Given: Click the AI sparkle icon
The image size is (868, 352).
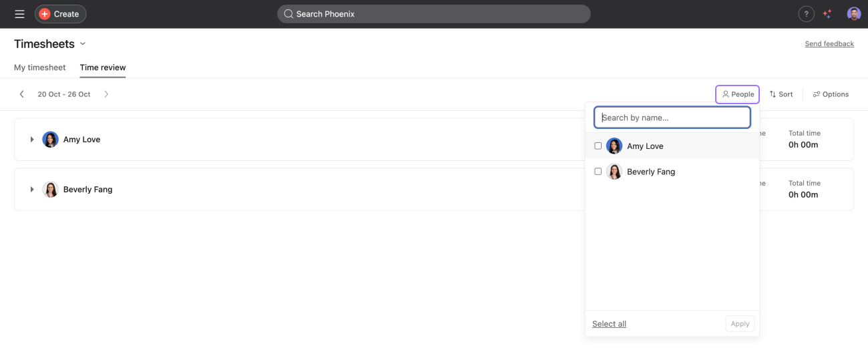Looking at the screenshot, I should pos(827,14).
